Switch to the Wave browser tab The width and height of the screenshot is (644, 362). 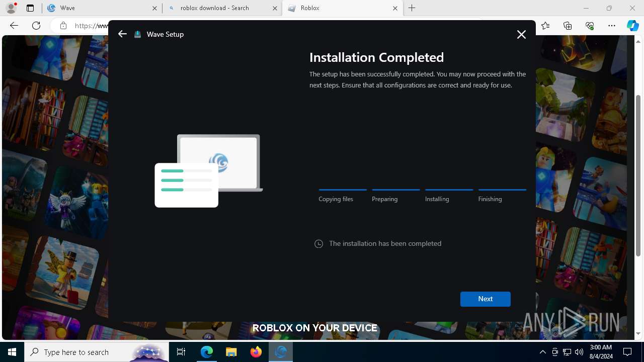click(102, 8)
